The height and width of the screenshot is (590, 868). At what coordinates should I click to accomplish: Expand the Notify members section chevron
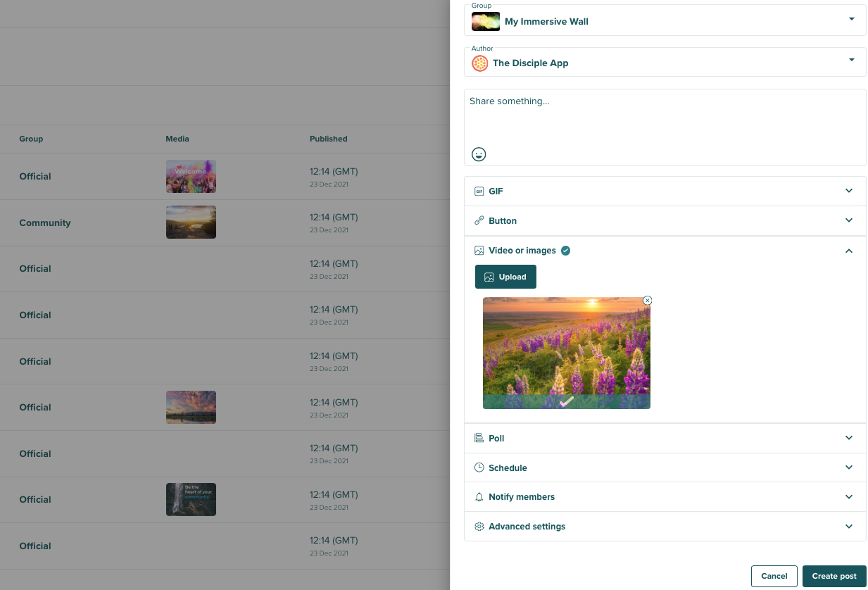[x=849, y=497]
